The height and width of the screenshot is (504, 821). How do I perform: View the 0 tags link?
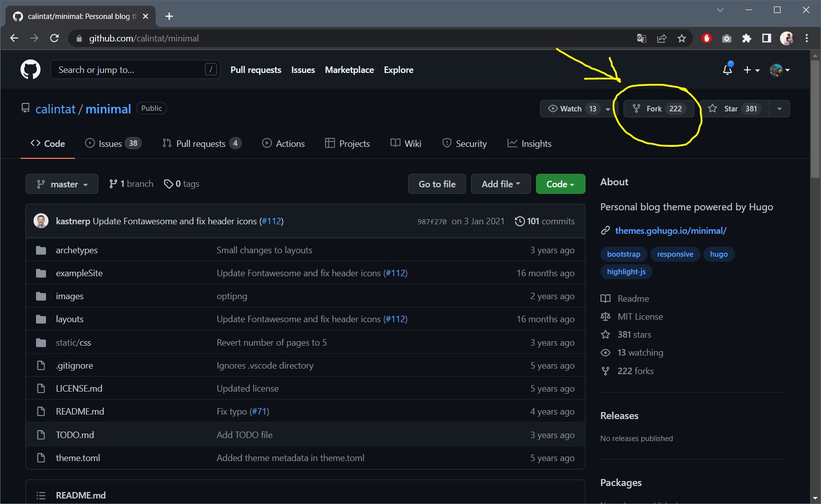(181, 184)
